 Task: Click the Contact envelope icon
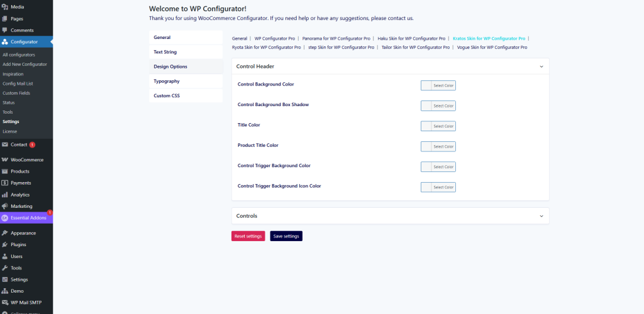pyautogui.click(x=5, y=144)
